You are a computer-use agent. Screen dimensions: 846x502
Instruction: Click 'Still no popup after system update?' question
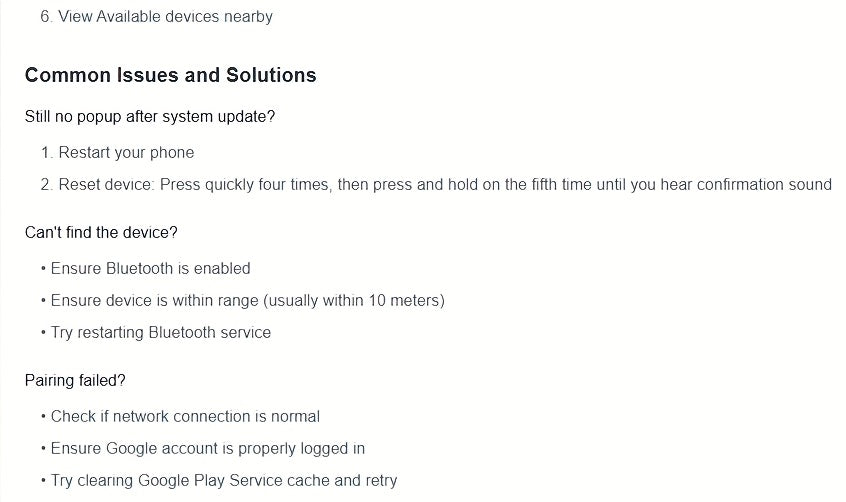tap(150, 117)
